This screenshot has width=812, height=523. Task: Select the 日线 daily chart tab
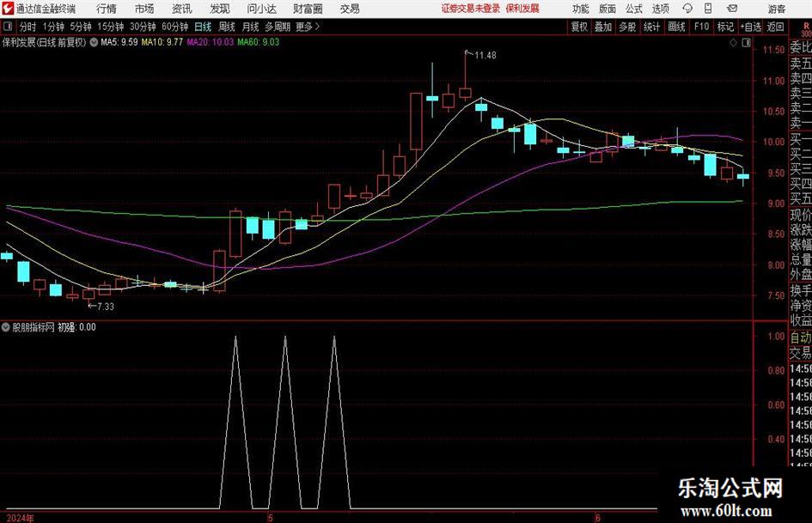203,27
